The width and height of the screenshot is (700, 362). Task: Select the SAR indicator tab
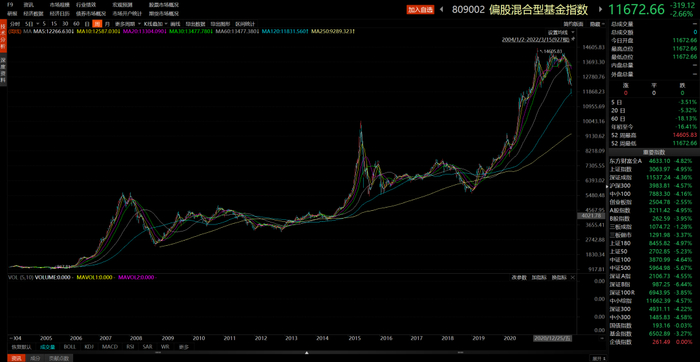[x=148, y=346]
